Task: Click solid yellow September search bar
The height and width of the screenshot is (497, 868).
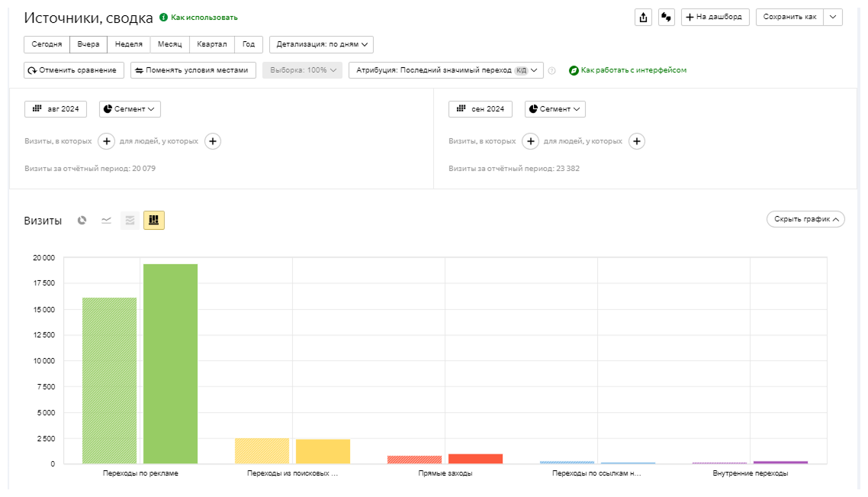Action: (323, 451)
